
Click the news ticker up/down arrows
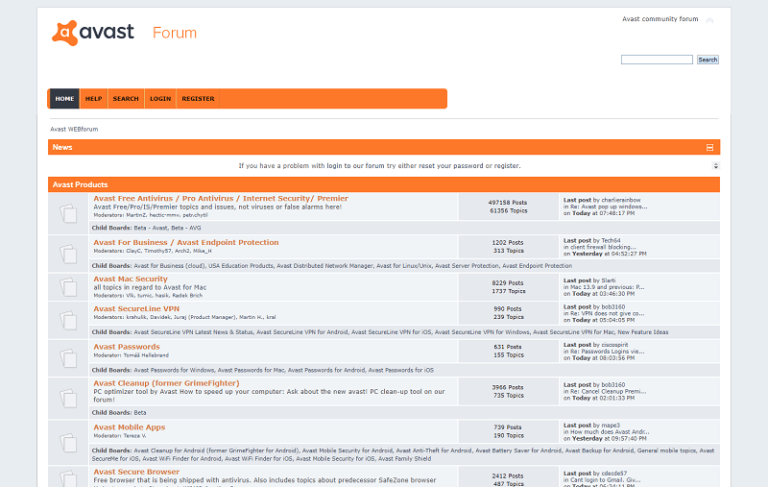(x=716, y=166)
